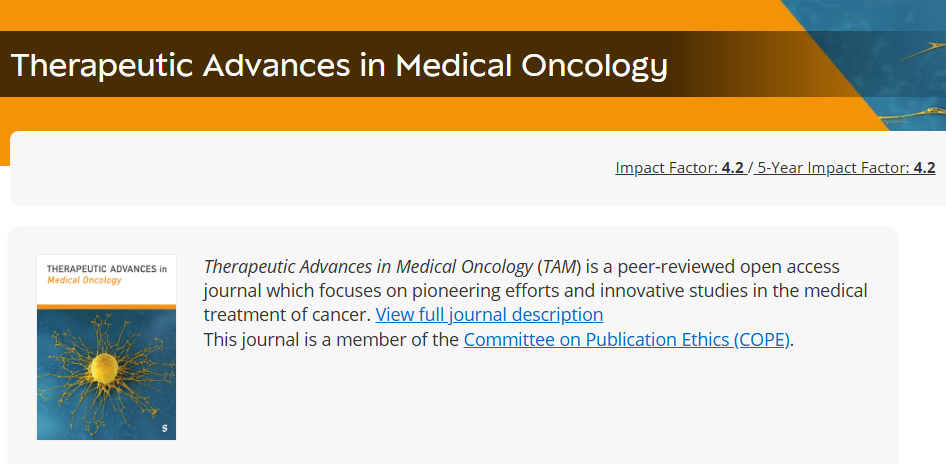Click the bold 4.2 after Impact Factor
Screen dimensions: 946x464
733,168
